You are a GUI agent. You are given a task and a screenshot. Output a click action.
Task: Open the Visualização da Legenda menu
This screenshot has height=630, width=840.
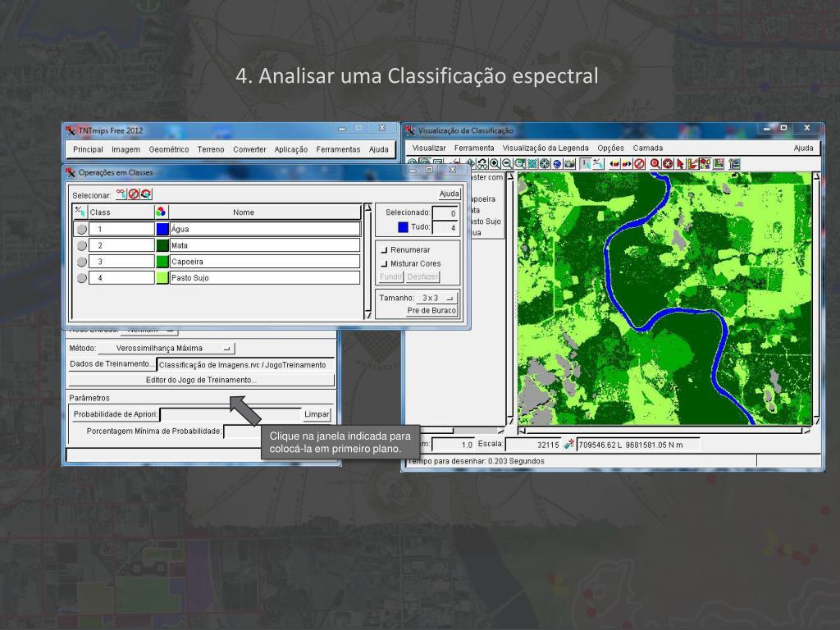(x=546, y=148)
